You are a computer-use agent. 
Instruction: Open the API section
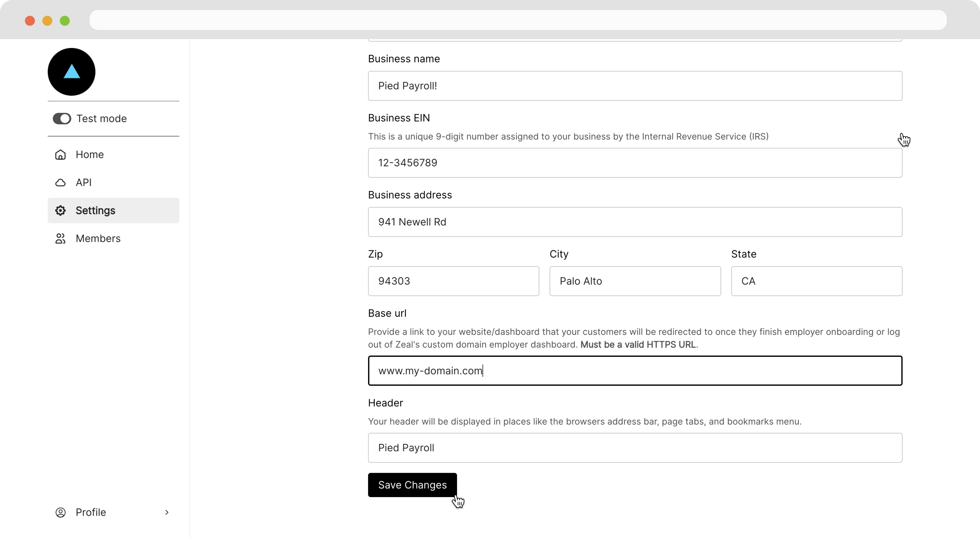pos(84,183)
